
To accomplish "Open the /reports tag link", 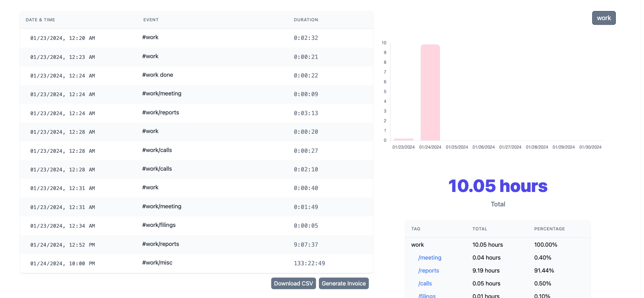I will pos(429,271).
